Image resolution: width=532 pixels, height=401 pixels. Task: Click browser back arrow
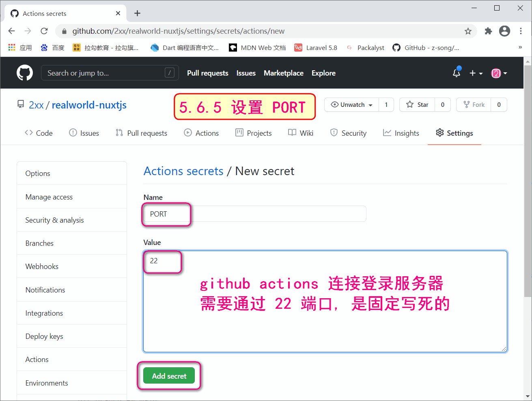pos(11,31)
